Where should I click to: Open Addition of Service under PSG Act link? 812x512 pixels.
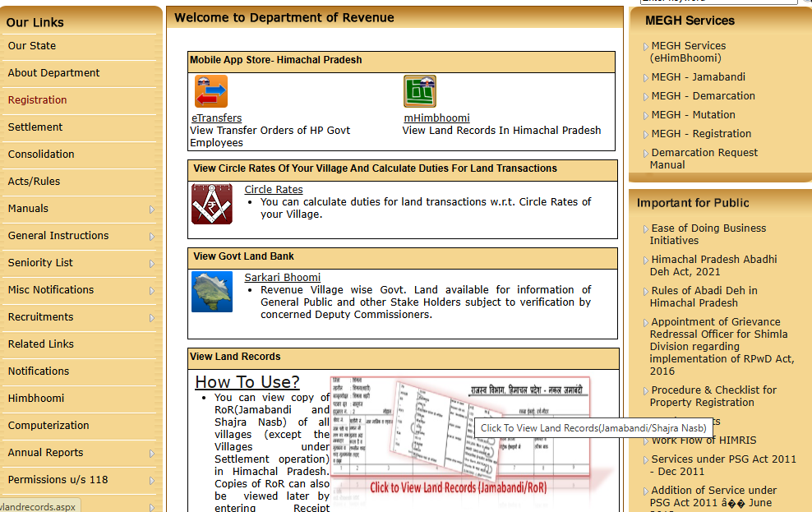(x=713, y=500)
